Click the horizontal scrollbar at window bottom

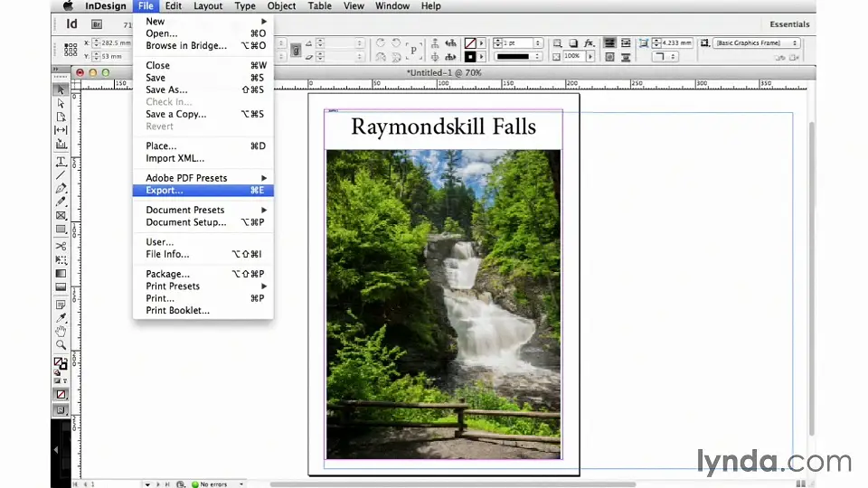point(453,484)
